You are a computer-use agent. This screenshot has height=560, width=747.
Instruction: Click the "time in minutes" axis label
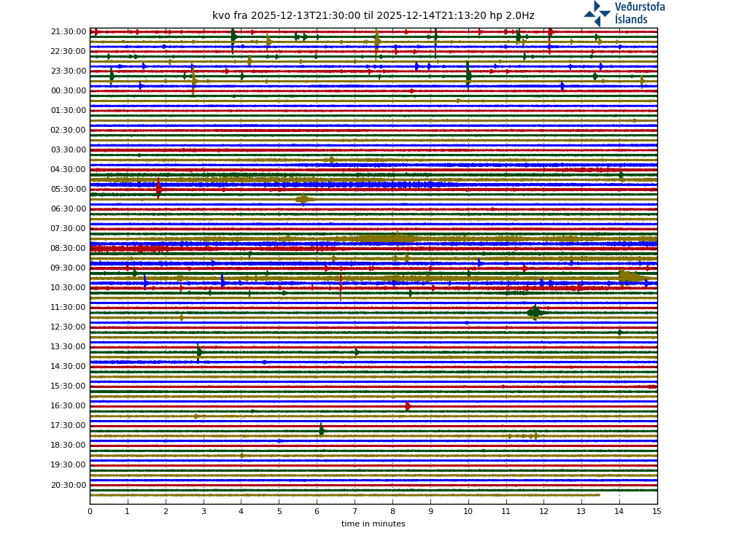point(373,524)
